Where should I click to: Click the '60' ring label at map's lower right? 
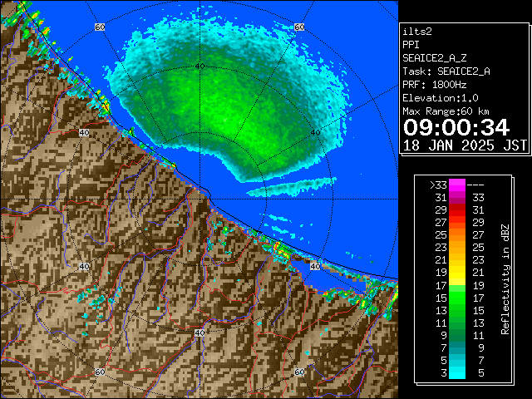tap(299, 372)
